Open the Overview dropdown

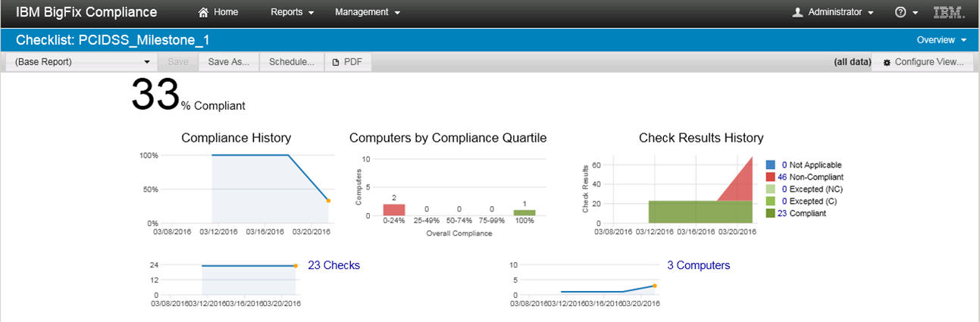942,40
